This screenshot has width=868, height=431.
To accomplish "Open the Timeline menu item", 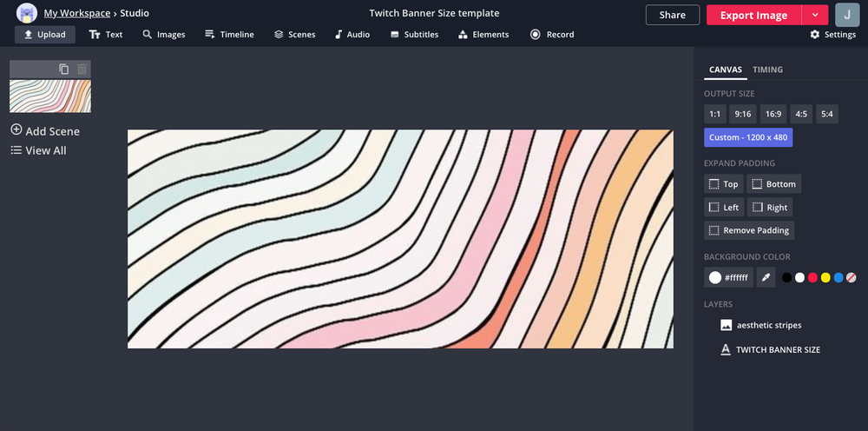I will click(x=229, y=35).
